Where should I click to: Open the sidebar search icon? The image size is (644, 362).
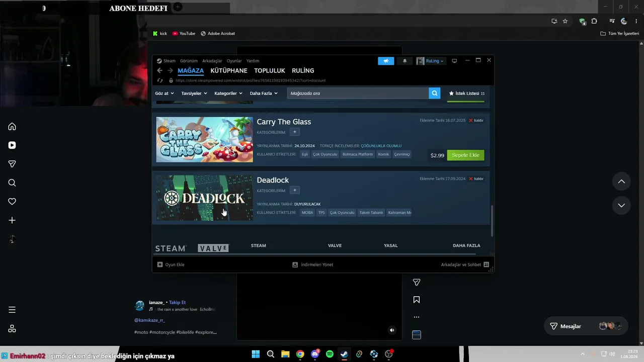[12, 183]
